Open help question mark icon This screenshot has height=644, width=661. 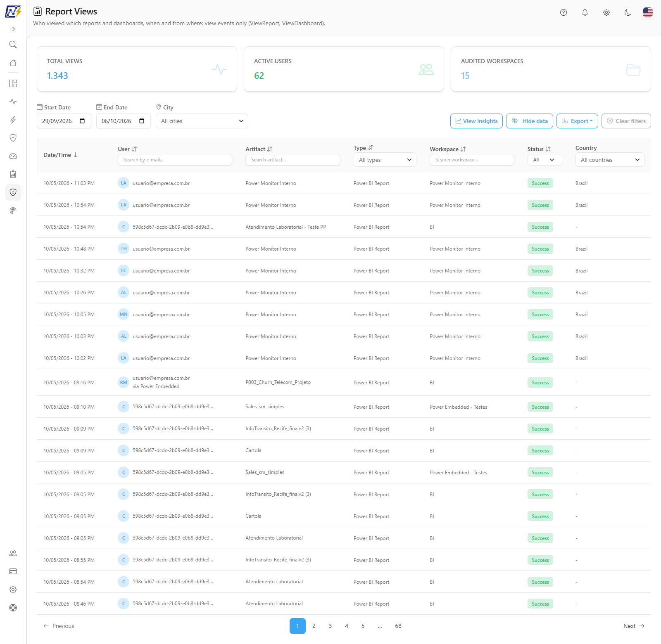564,12
